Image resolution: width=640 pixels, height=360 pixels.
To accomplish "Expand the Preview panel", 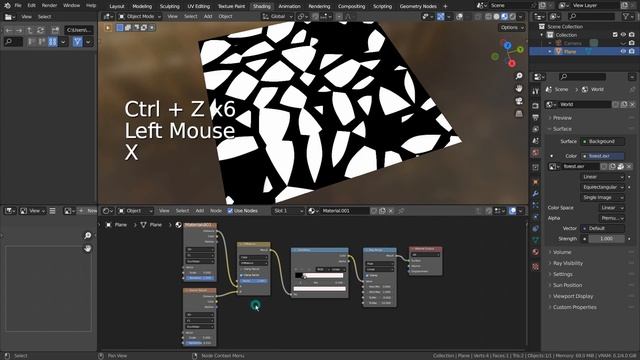I will pyautogui.click(x=562, y=118).
